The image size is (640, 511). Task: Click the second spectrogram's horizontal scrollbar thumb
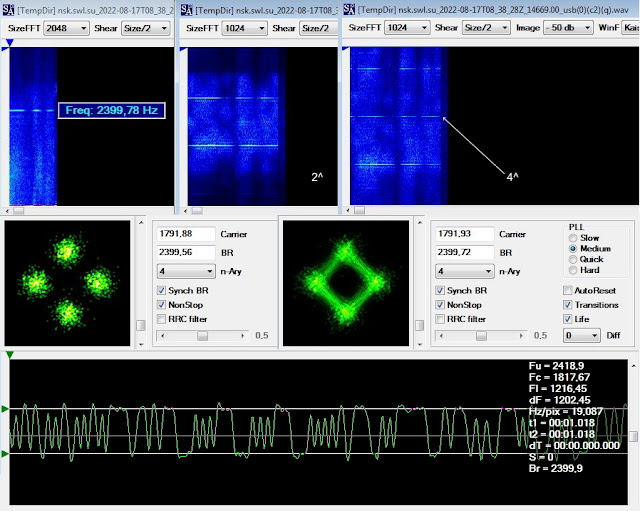pos(197,211)
